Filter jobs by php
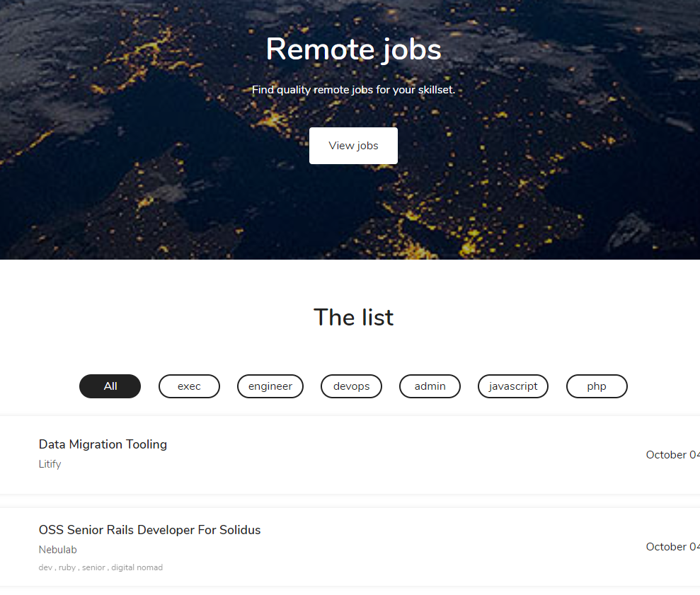Screen dimensions: 700x595 tap(596, 386)
